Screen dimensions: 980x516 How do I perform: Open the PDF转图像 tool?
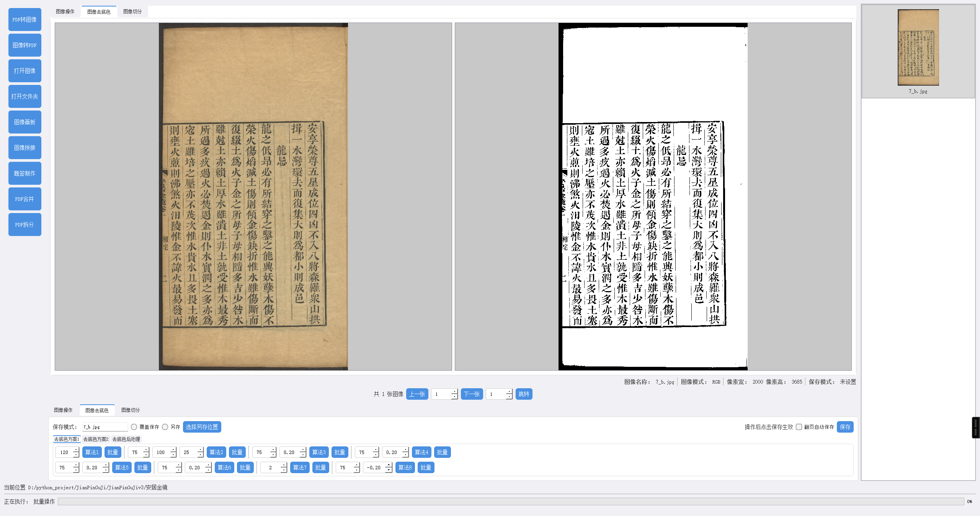(24, 20)
